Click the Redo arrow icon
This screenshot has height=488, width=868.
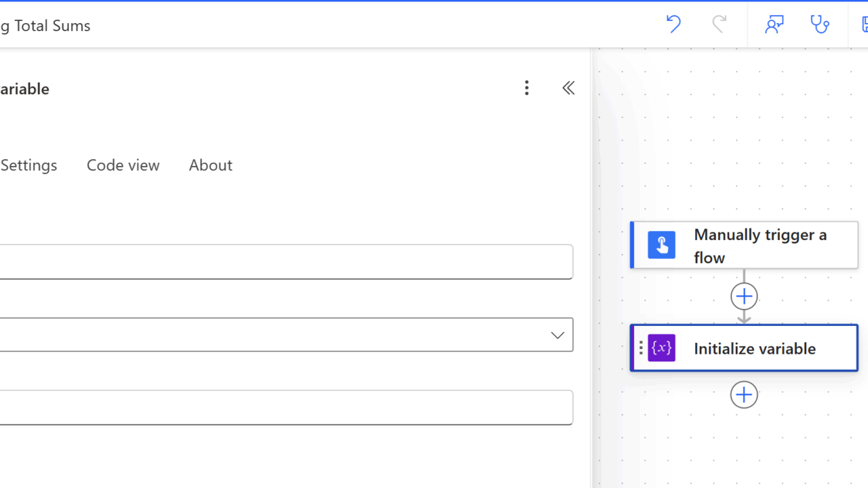pos(719,24)
